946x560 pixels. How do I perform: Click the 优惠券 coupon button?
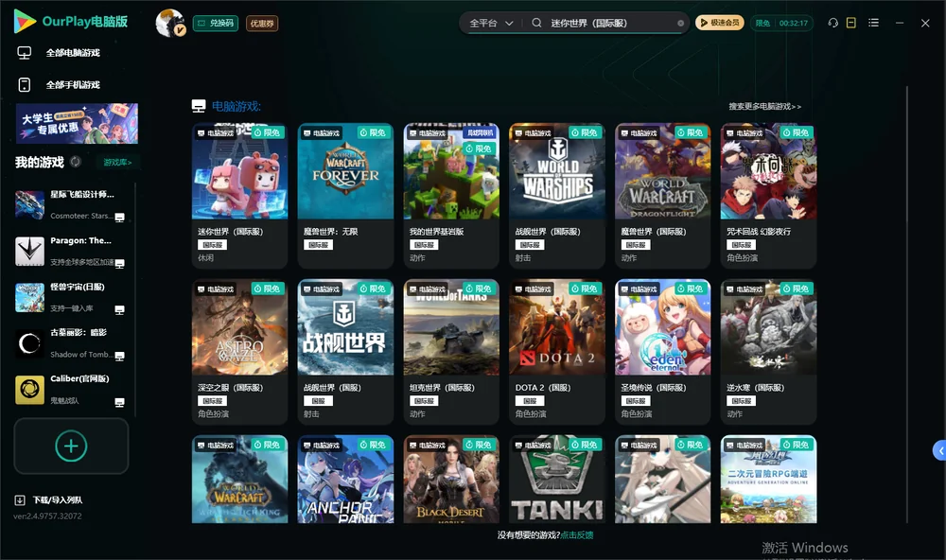pyautogui.click(x=262, y=24)
